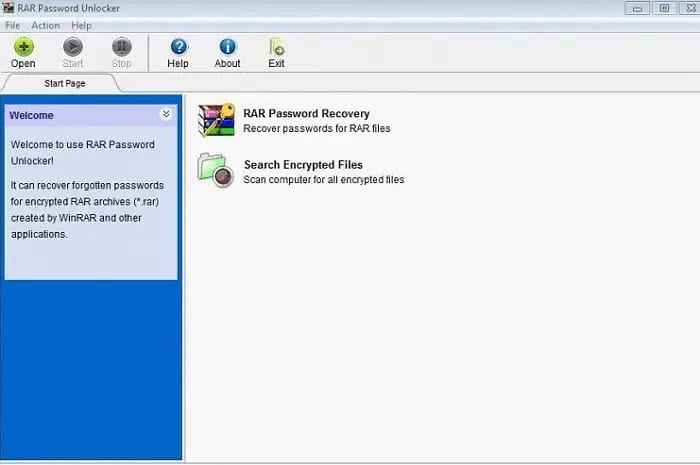This screenshot has width=700, height=465.
Task: Click the Exit toolbar icon
Action: coord(276,47)
